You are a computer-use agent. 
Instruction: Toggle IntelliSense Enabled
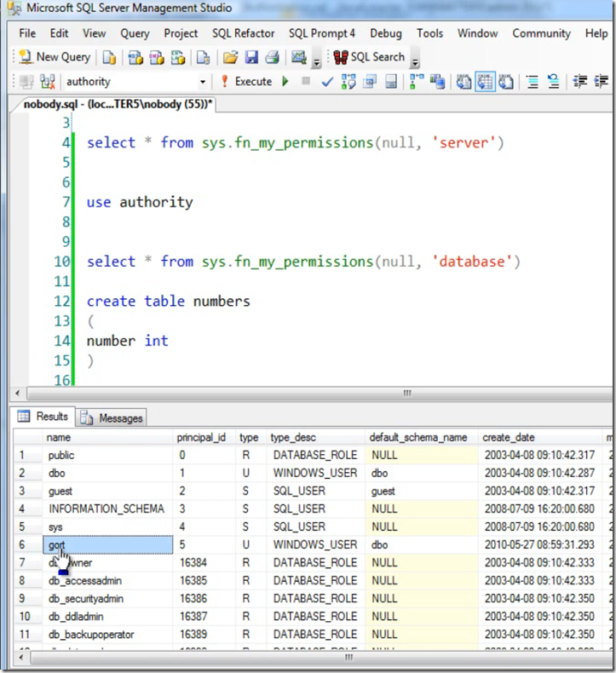click(390, 82)
